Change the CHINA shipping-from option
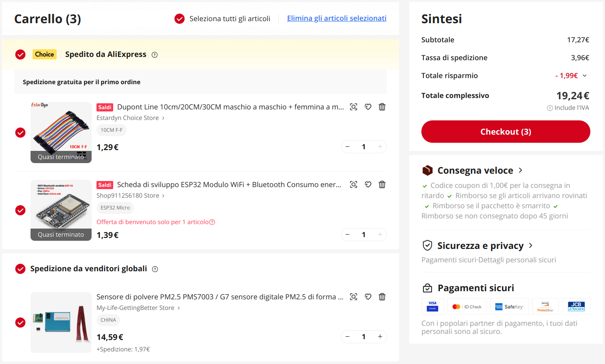605x364 pixels. (108, 320)
